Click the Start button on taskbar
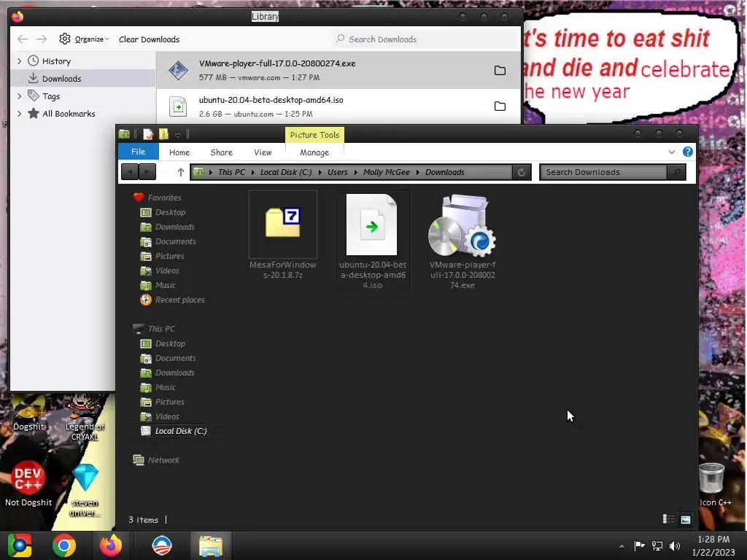Image resolution: width=747 pixels, height=560 pixels. [20, 545]
